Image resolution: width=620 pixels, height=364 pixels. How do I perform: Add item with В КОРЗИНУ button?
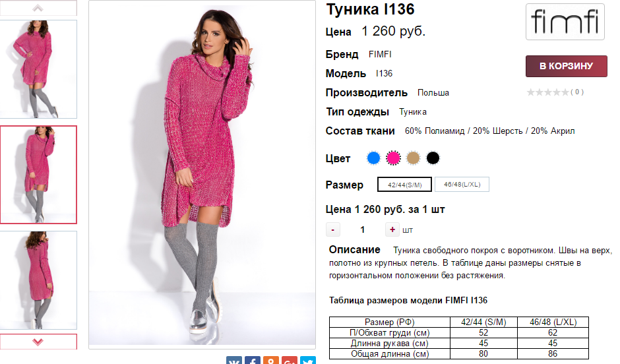click(x=566, y=66)
